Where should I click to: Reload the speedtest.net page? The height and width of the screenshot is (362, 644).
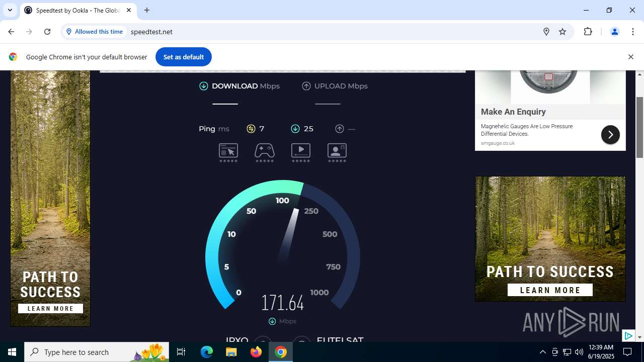(x=47, y=32)
